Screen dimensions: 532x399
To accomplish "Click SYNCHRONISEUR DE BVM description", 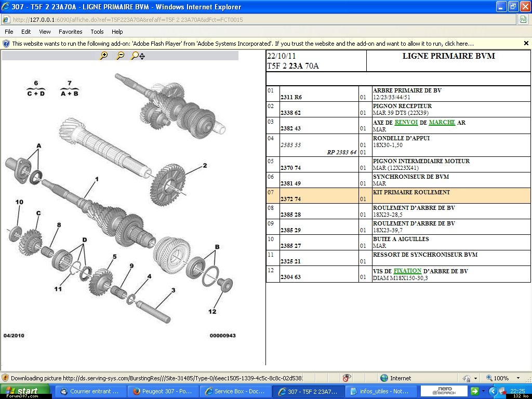I will 411,177.
